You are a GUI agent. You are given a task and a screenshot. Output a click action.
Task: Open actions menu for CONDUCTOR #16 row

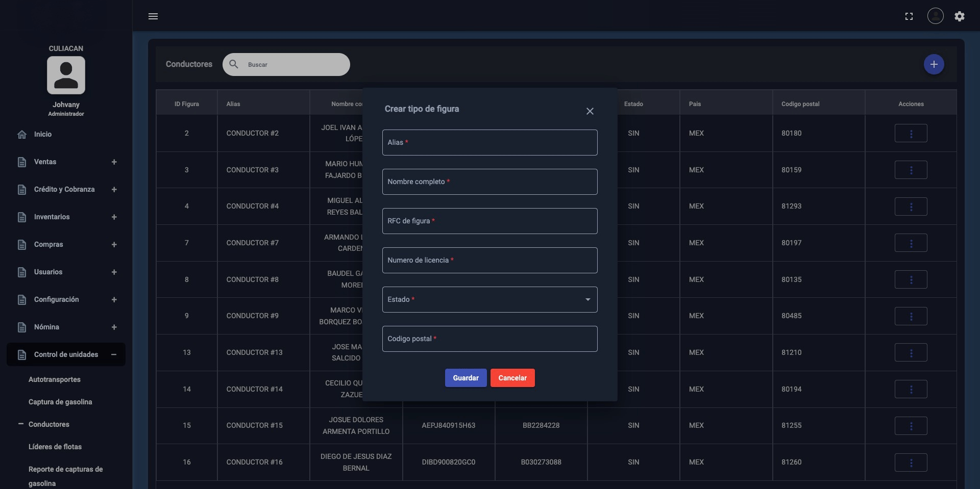(x=911, y=462)
